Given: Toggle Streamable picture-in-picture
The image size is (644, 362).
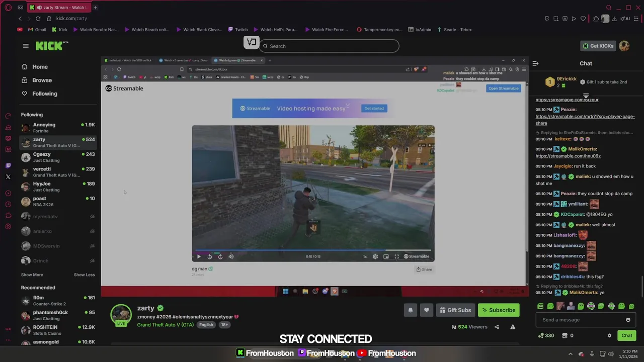Looking at the screenshot, I should 386,256.
